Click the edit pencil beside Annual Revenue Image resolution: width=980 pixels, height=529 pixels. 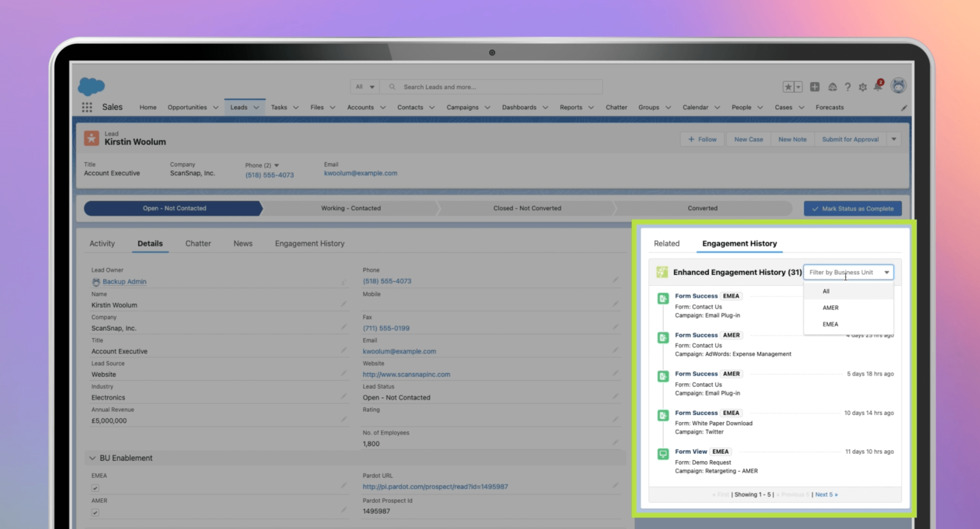(x=344, y=419)
